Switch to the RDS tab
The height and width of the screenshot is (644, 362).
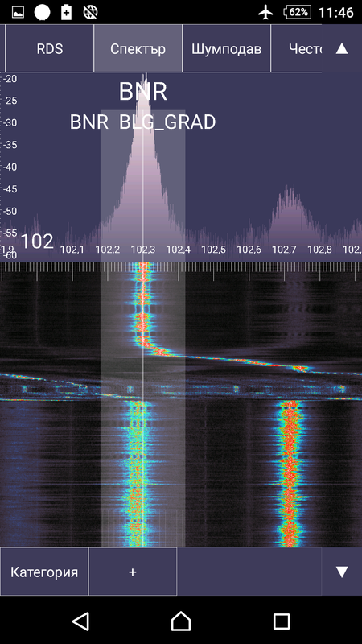click(x=50, y=48)
